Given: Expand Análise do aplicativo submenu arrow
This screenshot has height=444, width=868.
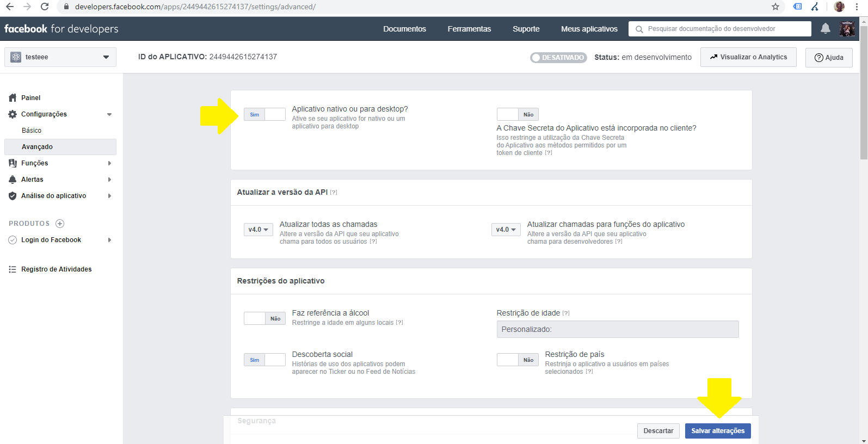Looking at the screenshot, I should [x=109, y=196].
